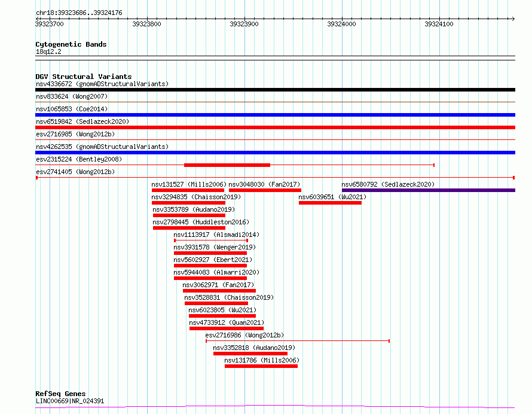The width and height of the screenshot is (532, 414).
Task: Click the RefSeq Genes track title
Action: pos(60,394)
